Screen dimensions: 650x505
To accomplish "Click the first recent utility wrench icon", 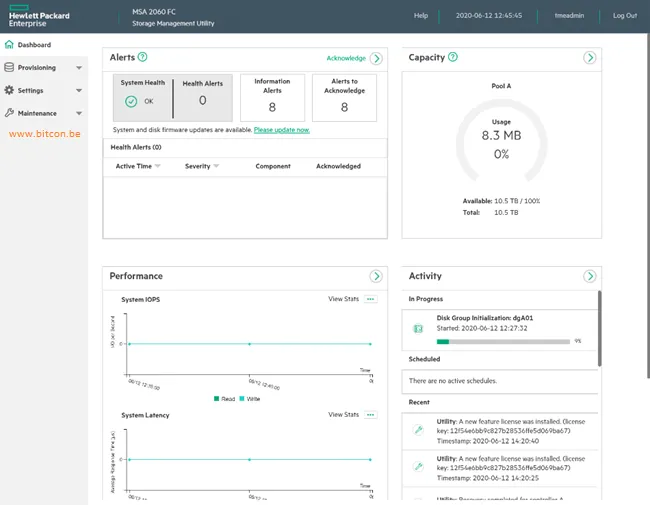I will point(419,430).
